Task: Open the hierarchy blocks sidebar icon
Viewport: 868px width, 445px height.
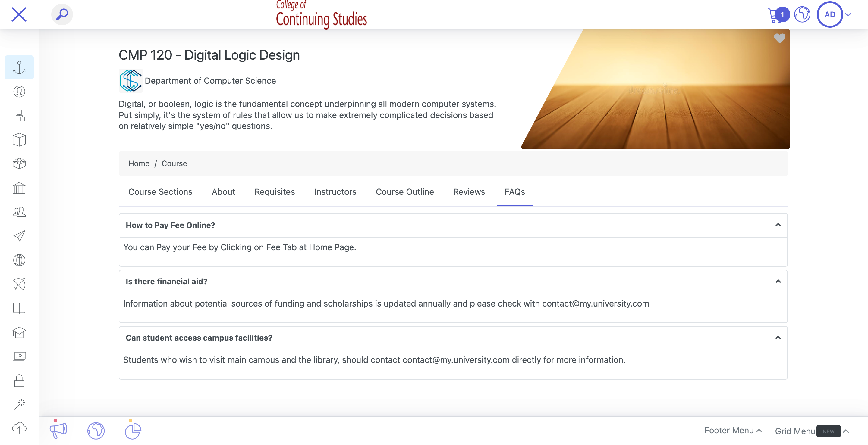Action: [x=19, y=115]
